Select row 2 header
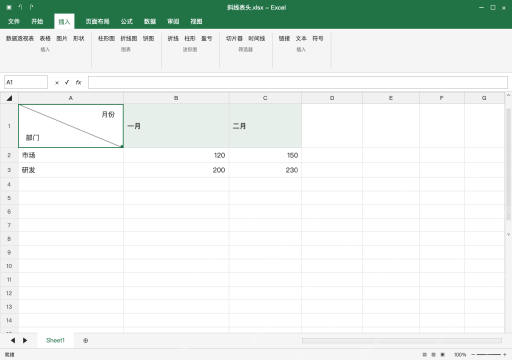This screenshot has width=512, height=360. point(9,155)
